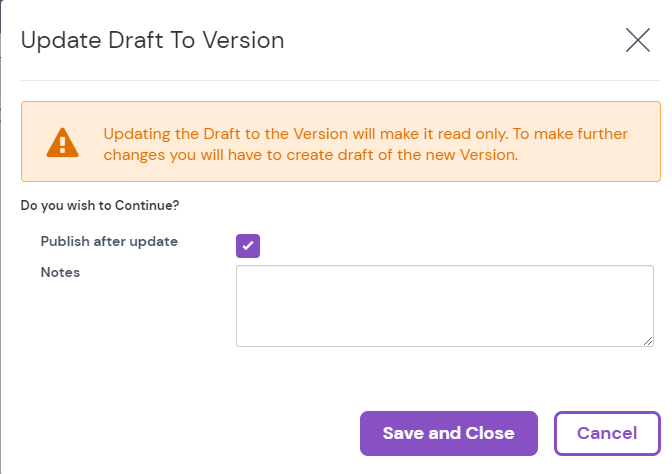Click the orange warning triangle icon
672x474 pixels.
coord(62,142)
